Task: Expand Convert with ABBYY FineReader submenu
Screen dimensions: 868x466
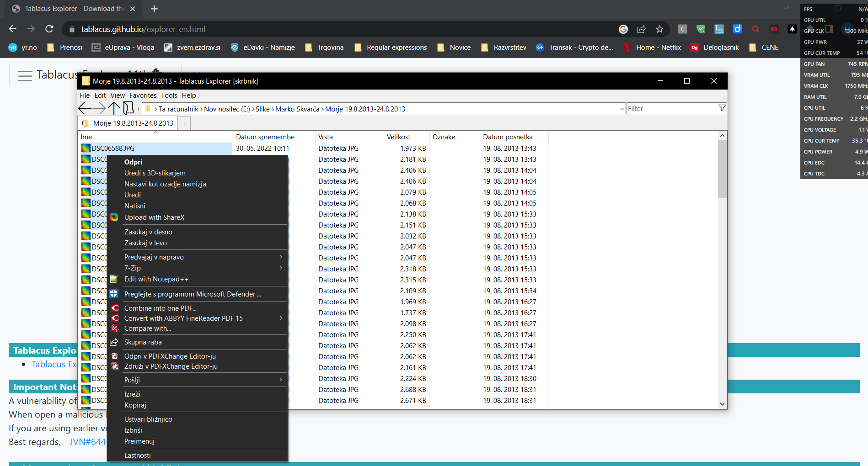Action: click(x=281, y=318)
